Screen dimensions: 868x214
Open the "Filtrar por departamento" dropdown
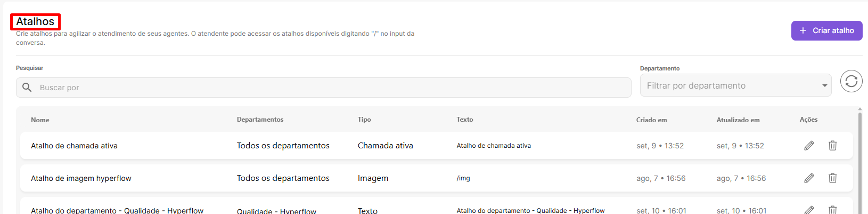pyautogui.click(x=735, y=85)
